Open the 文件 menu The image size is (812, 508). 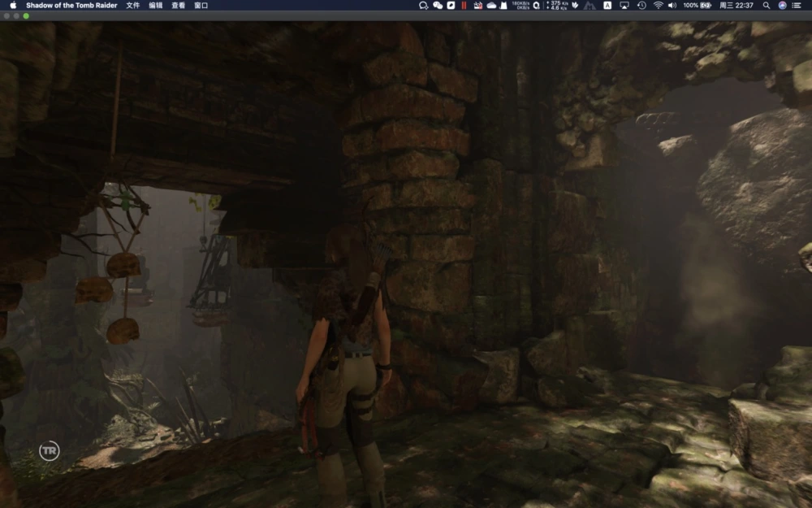click(133, 5)
